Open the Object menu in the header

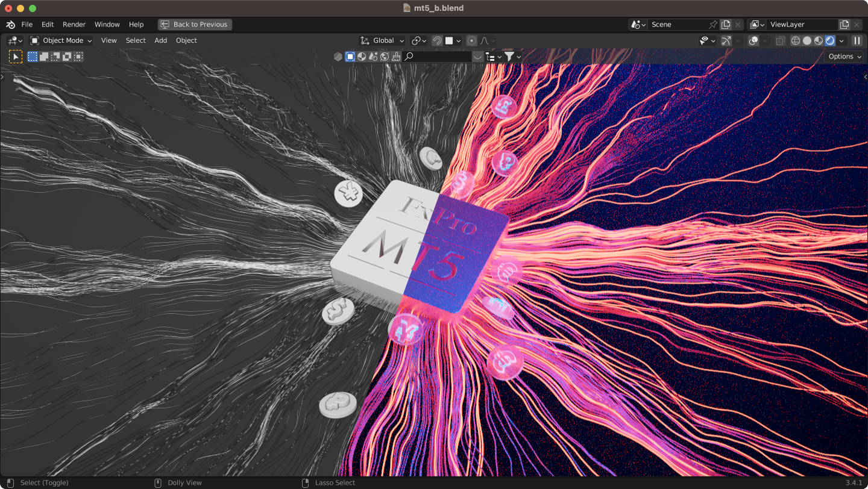click(x=186, y=40)
